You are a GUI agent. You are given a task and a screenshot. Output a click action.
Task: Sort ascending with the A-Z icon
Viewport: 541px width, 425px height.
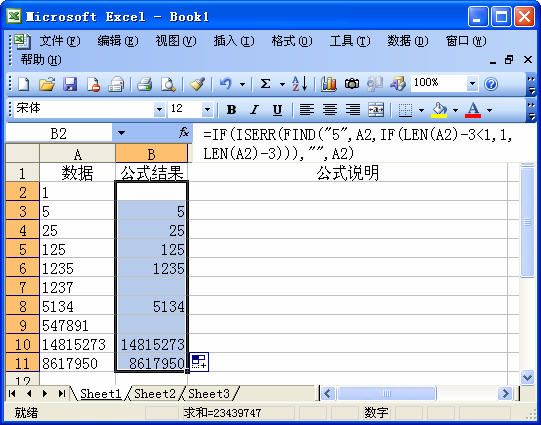pos(299,84)
